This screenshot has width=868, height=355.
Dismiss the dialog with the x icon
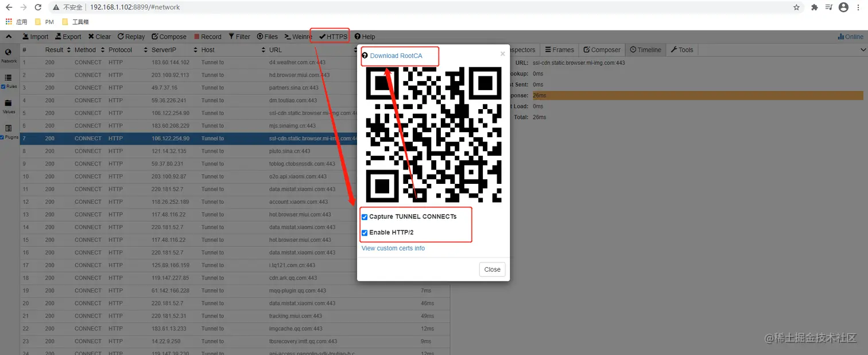502,54
